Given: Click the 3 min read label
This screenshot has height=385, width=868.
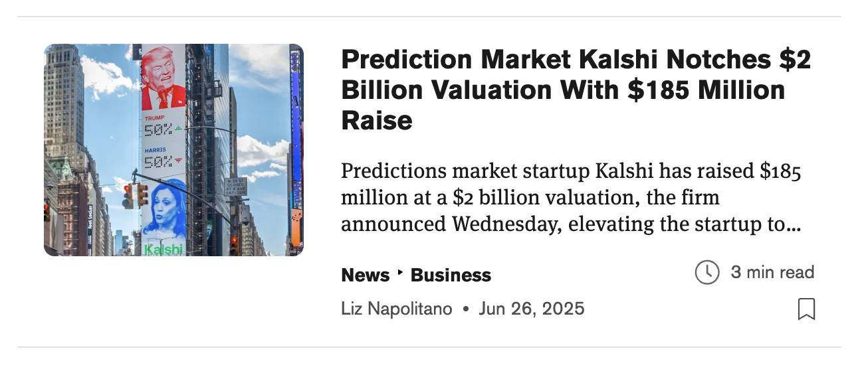Looking at the screenshot, I should (772, 272).
